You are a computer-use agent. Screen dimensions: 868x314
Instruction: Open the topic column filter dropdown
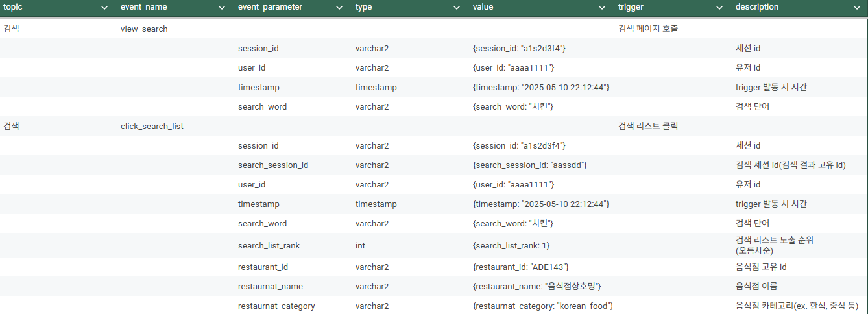(x=105, y=7)
